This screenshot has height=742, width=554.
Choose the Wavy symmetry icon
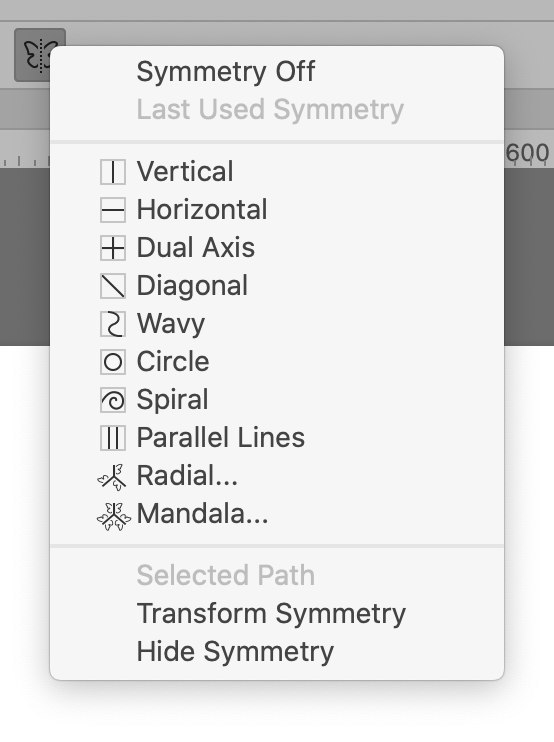point(113,324)
